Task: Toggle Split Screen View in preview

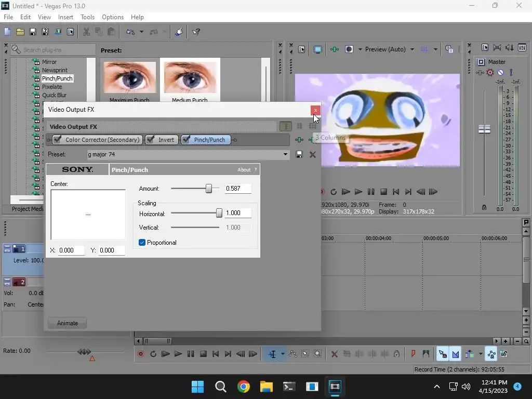Action: (x=349, y=49)
